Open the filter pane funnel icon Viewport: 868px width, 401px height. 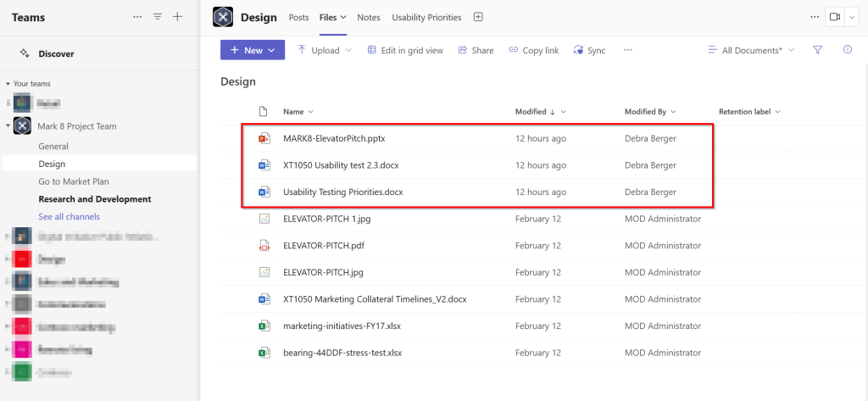817,50
